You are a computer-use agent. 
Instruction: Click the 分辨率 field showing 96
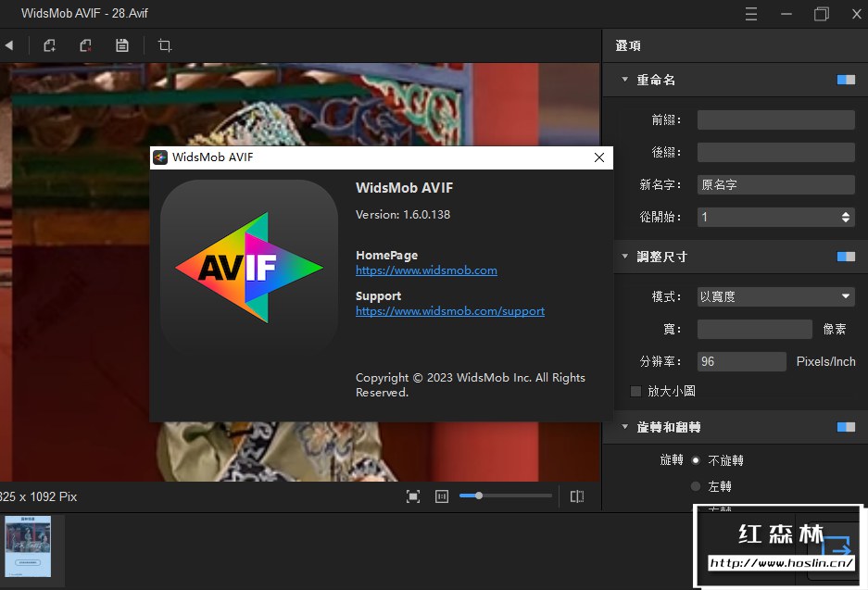742,361
